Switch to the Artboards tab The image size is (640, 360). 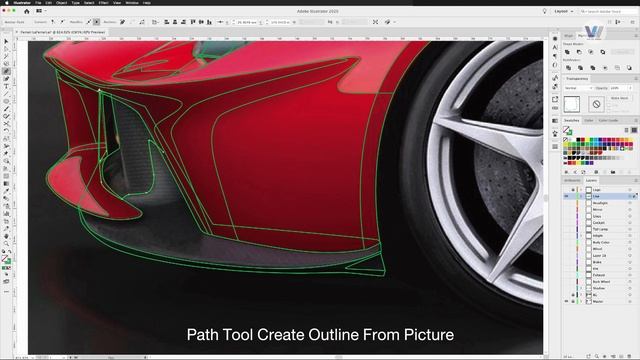[x=572, y=180]
